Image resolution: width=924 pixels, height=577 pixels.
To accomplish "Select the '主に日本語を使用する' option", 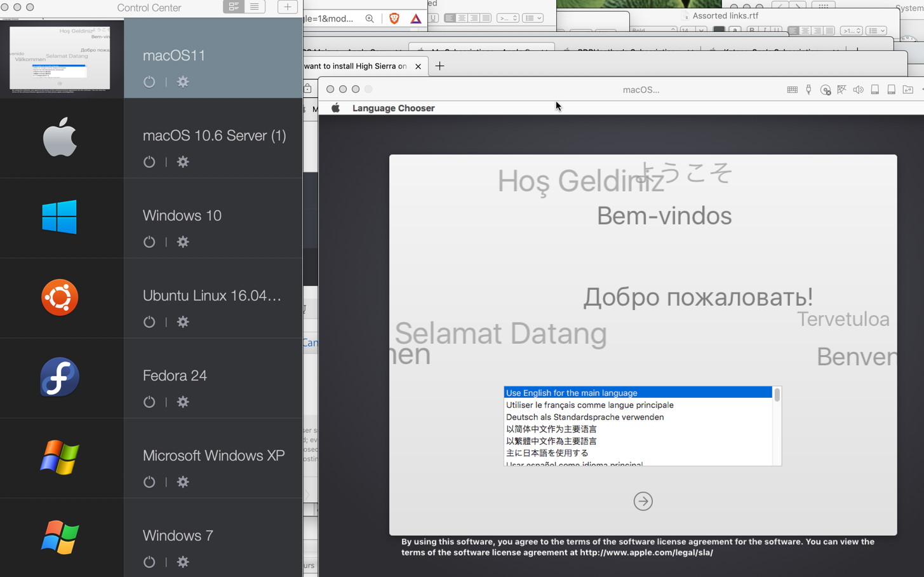I will pyautogui.click(x=638, y=453).
